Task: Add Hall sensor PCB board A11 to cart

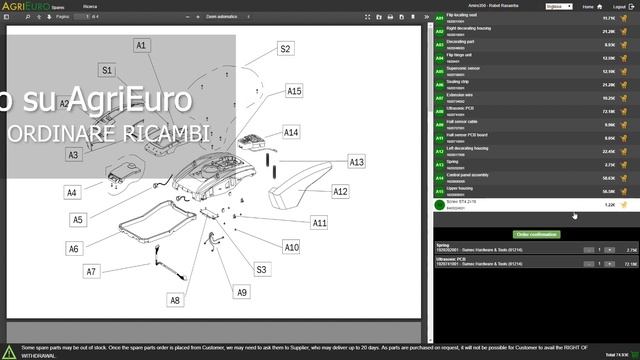Action: coord(624,138)
